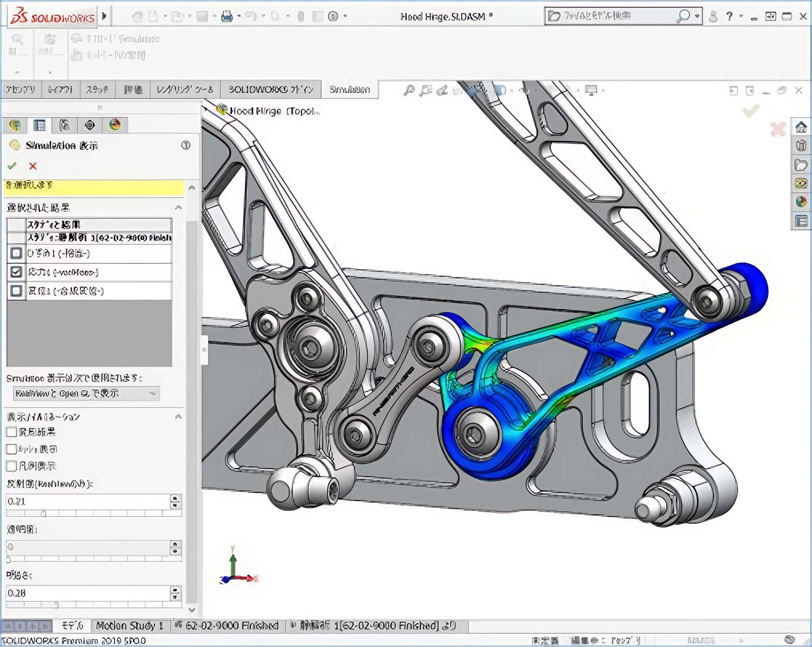The height and width of the screenshot is (647, 812).
Task: Open the FeatureManager design tree tab icon
Action: pos(15,125)
